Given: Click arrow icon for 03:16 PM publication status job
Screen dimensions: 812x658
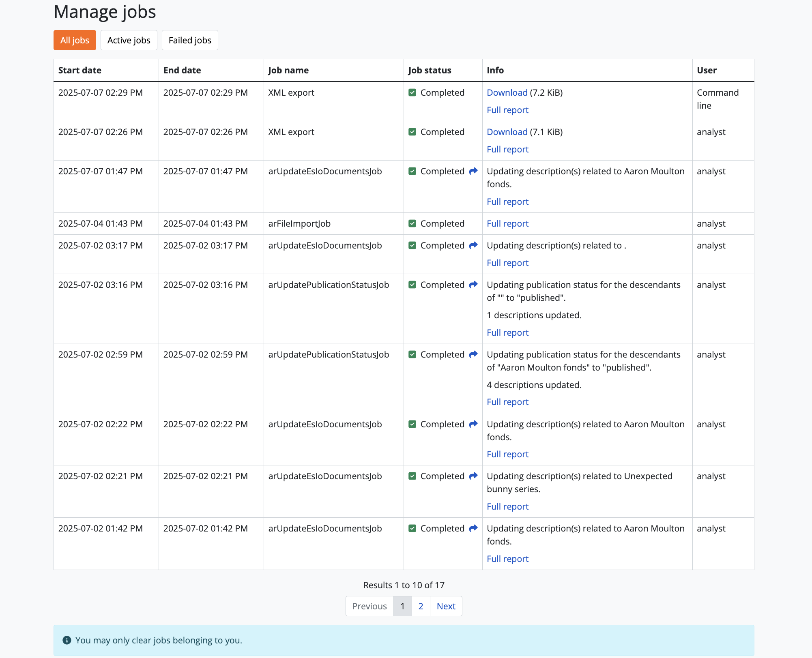Looking at the screenshot, I should [473, 285].
